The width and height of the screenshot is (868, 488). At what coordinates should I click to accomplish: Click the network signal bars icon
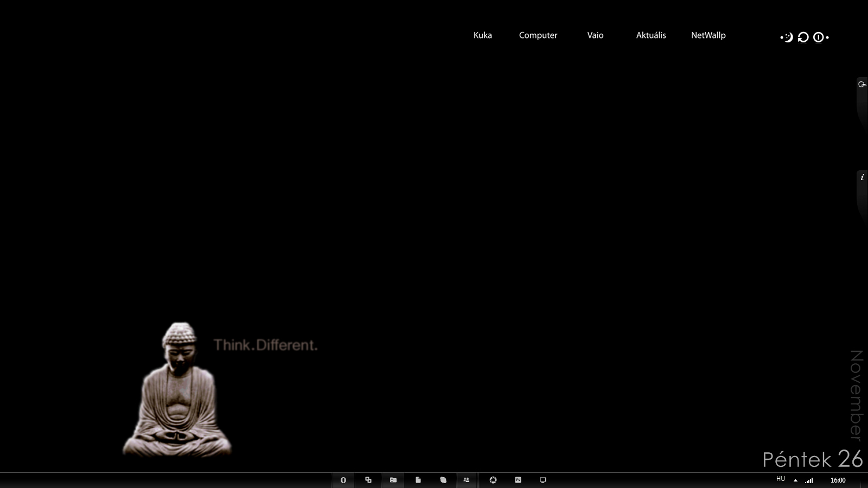(x=809, y=480)
